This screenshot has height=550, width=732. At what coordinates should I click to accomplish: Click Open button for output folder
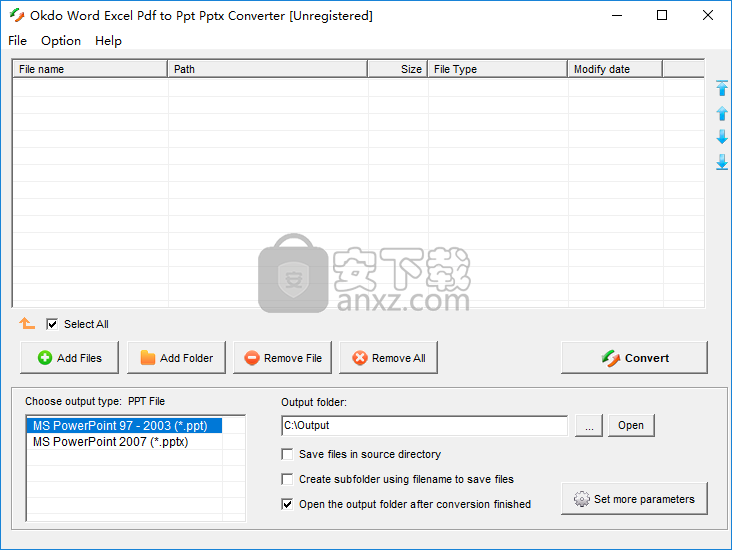[631, 425]
